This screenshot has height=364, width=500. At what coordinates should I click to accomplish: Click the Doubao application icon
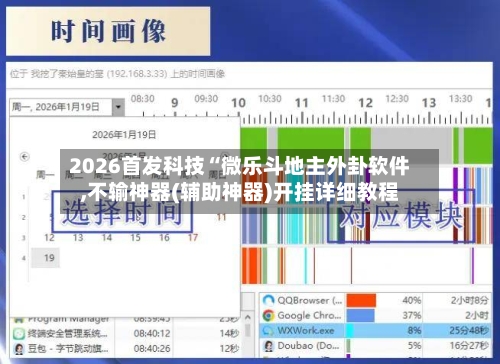(x=268, y=346)
